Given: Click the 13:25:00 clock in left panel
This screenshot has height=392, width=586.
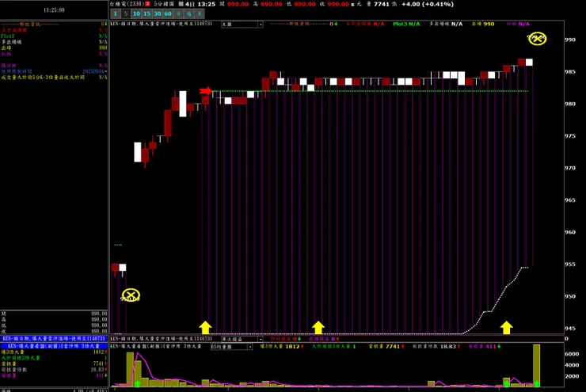Looking at the screenshot, I should [x=54, y=10].
